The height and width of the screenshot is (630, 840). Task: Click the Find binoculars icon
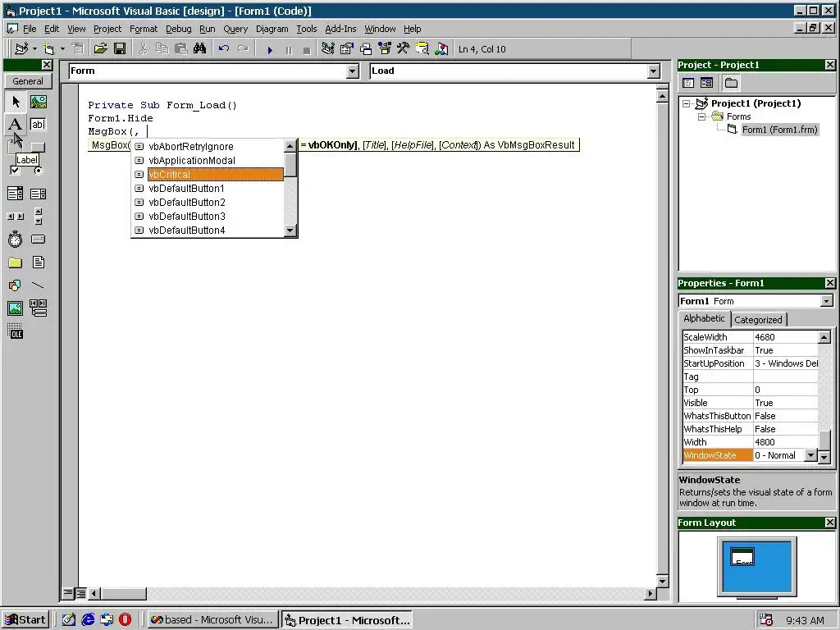[x=200, y=49]
